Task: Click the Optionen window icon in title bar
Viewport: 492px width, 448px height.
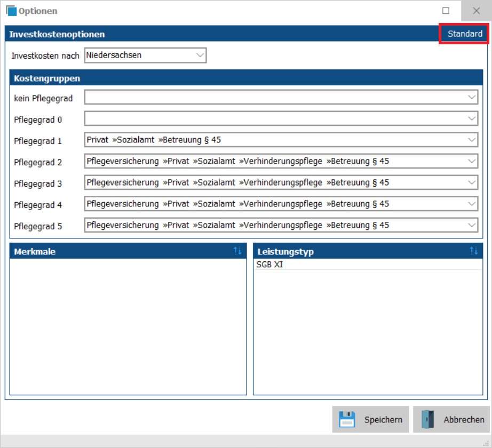Action: tap(11, 11)
